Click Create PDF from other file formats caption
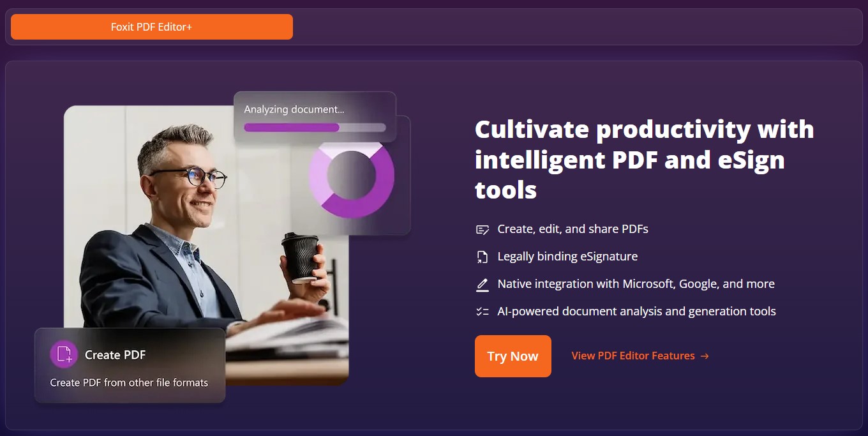The height and width of the screenshot is (436, 868). coord(130,383)
